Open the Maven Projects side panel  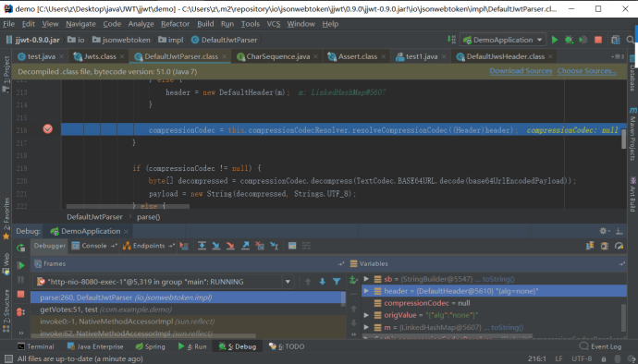tap(632, 134)
